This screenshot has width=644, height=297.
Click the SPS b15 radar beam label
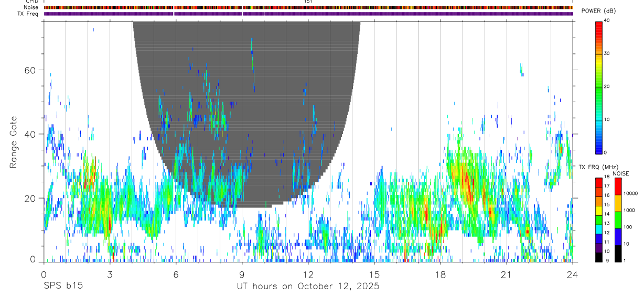62,286
